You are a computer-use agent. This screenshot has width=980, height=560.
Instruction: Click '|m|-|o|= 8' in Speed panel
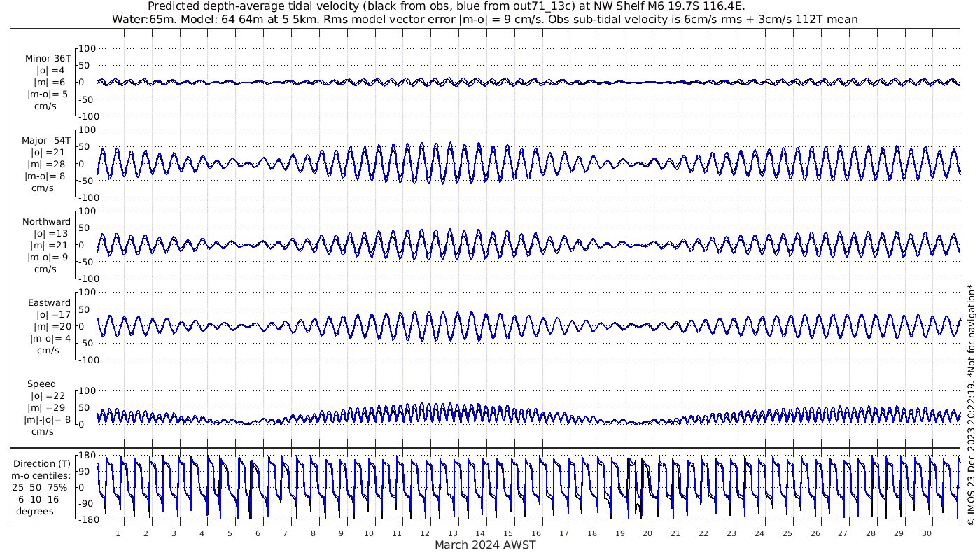click(x=46, y=420)
